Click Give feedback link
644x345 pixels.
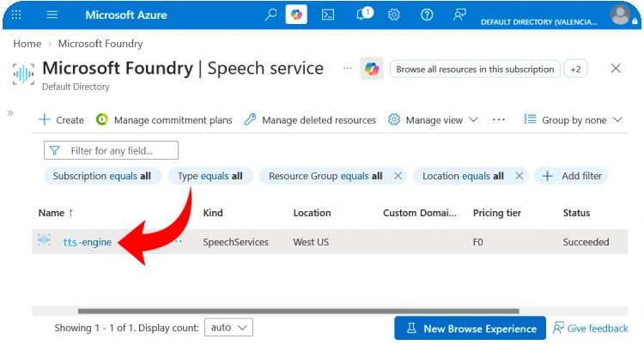pos(590,328)
